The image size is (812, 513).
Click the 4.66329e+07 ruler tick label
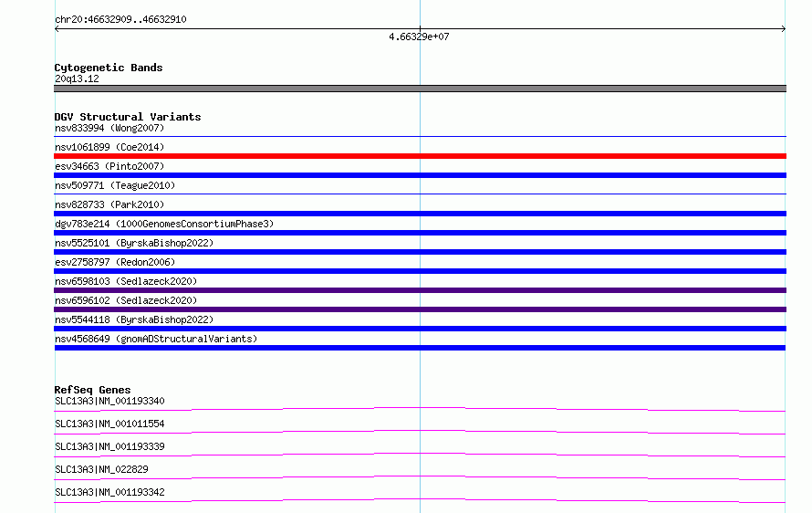click(419, 37)
